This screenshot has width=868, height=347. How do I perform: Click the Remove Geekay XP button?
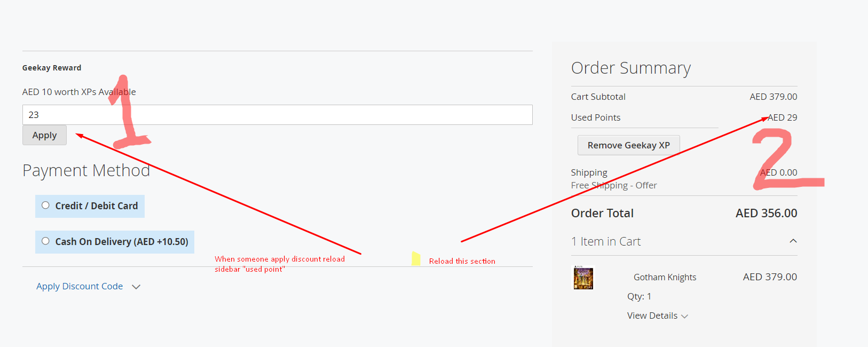(x=628, y=145)
